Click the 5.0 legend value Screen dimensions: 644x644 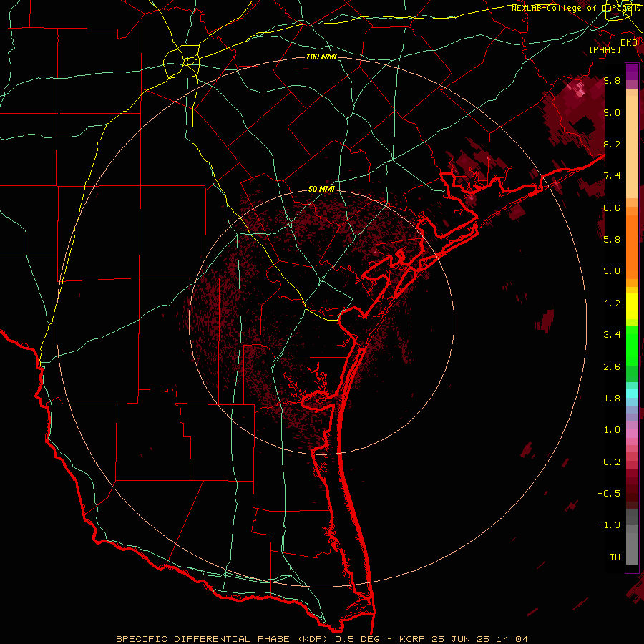point(612,271)
